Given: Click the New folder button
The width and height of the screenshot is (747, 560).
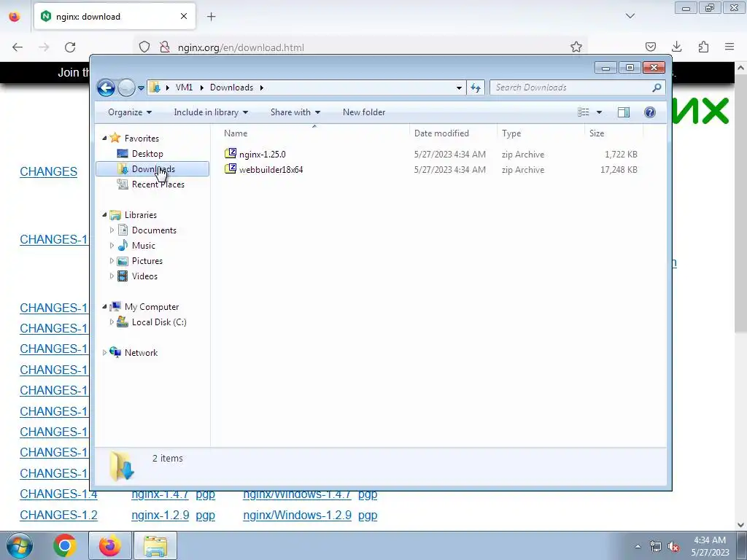Looking at the screenshot, I should 364,112.
